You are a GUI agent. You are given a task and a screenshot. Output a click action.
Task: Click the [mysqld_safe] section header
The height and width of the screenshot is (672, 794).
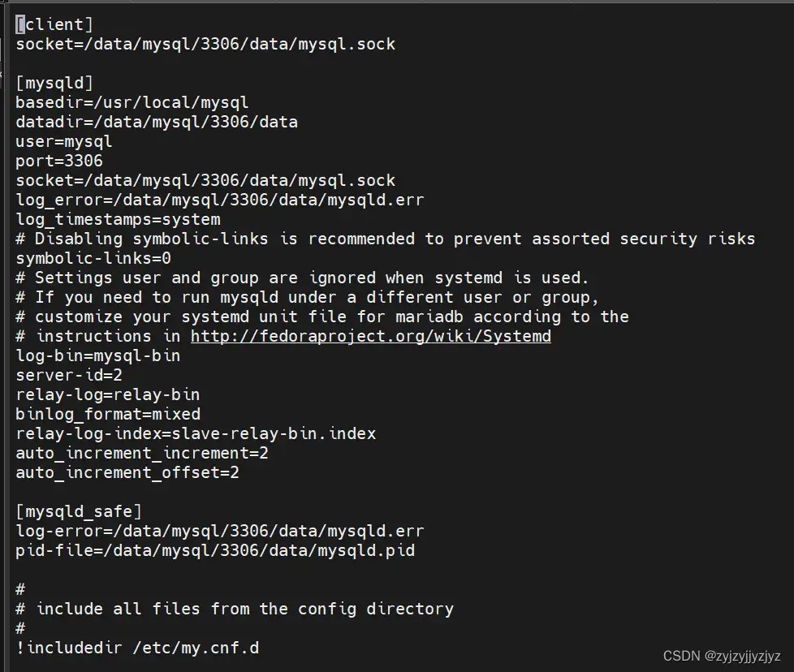tap(78, 511)
